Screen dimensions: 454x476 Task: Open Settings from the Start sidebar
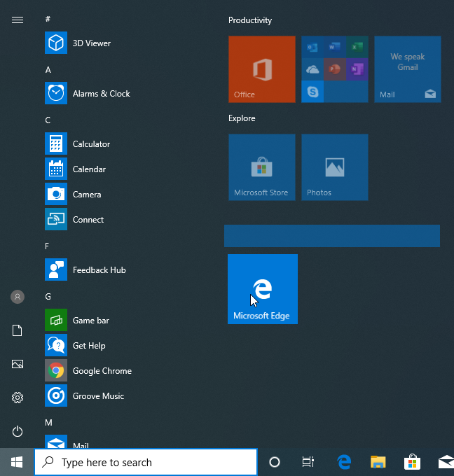18,398
